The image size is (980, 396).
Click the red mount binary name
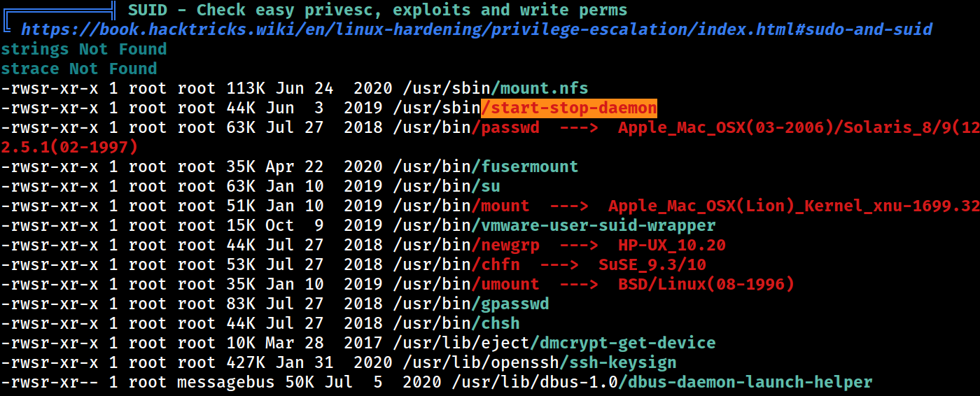(x=500, y=206)
